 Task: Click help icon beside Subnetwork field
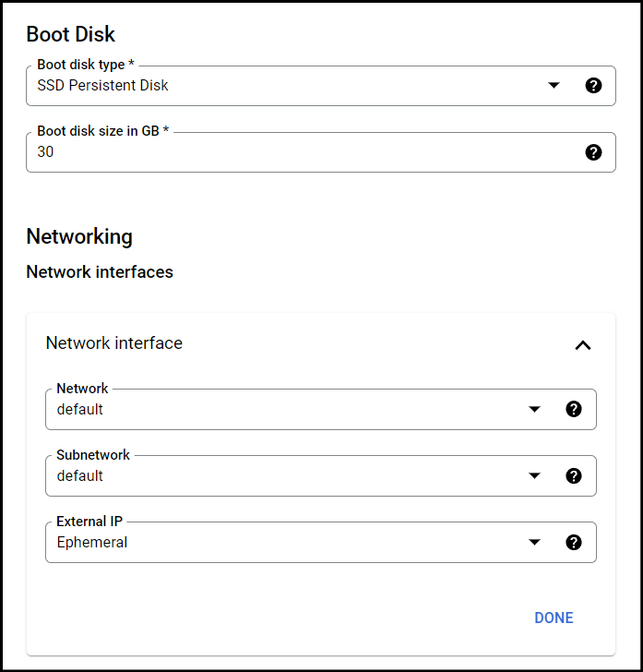(x=574, y=475)
